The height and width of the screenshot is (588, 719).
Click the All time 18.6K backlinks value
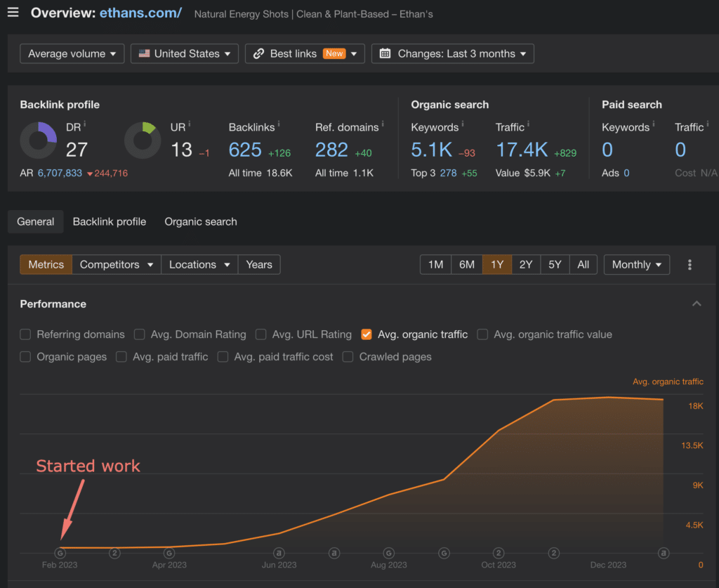tap(279, 173)
